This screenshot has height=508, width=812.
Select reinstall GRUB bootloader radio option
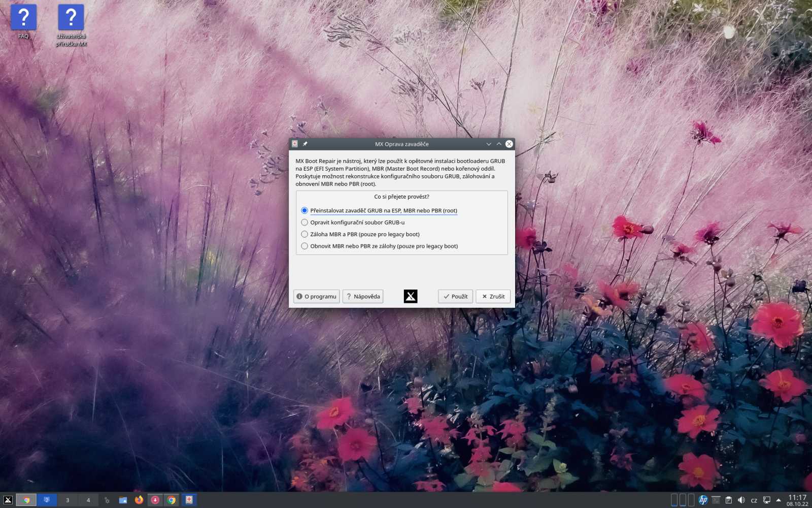point(379,210)
